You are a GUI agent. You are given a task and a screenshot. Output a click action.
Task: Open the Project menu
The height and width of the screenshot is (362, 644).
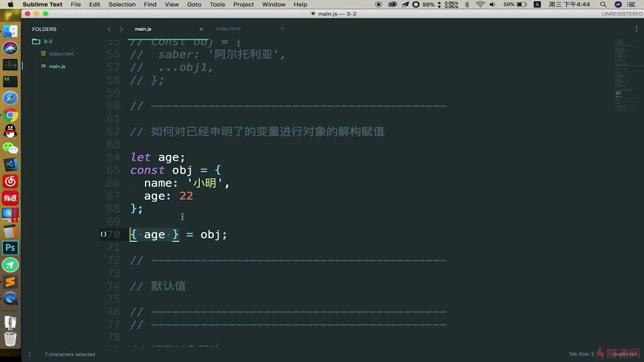[x=244, y=5]
